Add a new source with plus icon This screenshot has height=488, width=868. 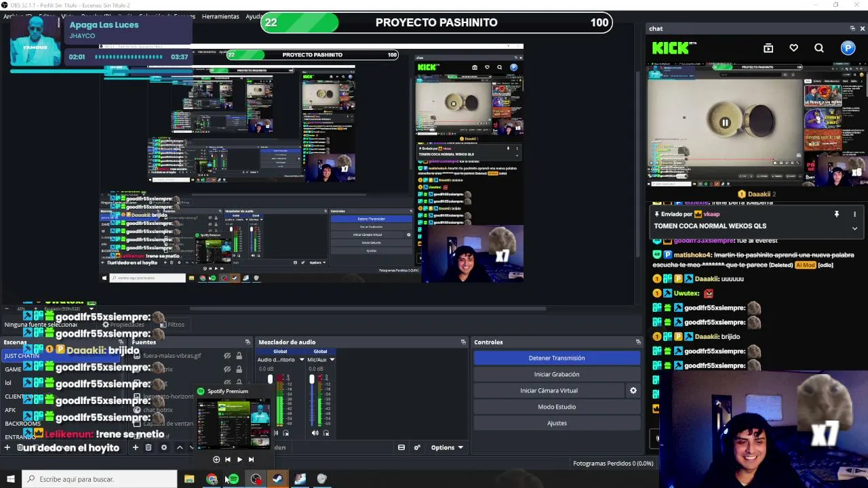point(135,447)
